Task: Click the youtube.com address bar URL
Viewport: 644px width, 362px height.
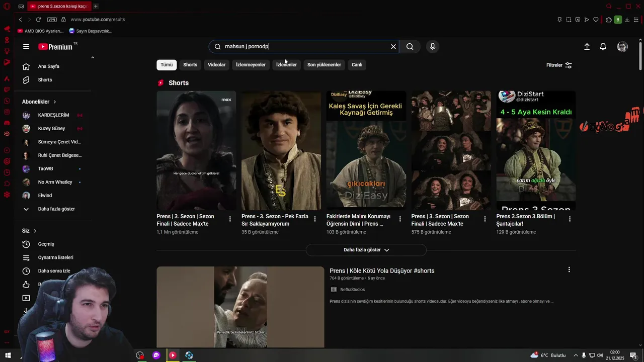Action: 98,20
